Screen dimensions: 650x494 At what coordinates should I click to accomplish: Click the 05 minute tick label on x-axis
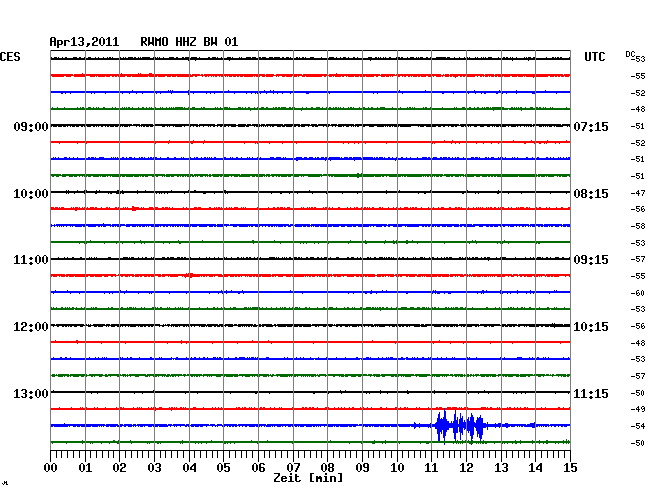(x=223, y=467)
